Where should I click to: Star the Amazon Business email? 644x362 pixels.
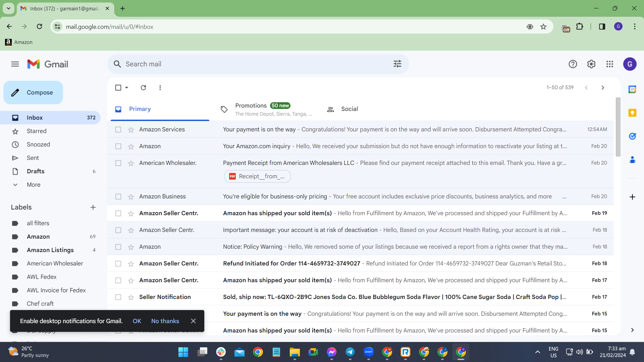(x=131, y=197)
